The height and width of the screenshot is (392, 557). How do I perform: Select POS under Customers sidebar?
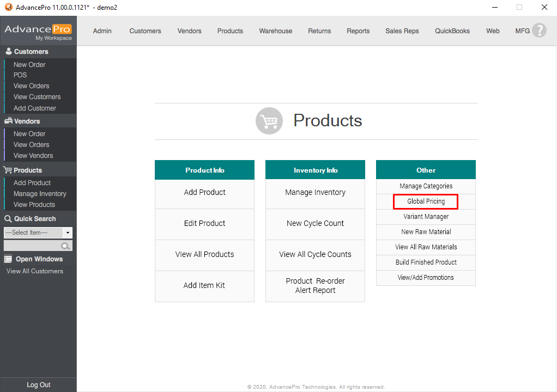[x=20, y=75]
